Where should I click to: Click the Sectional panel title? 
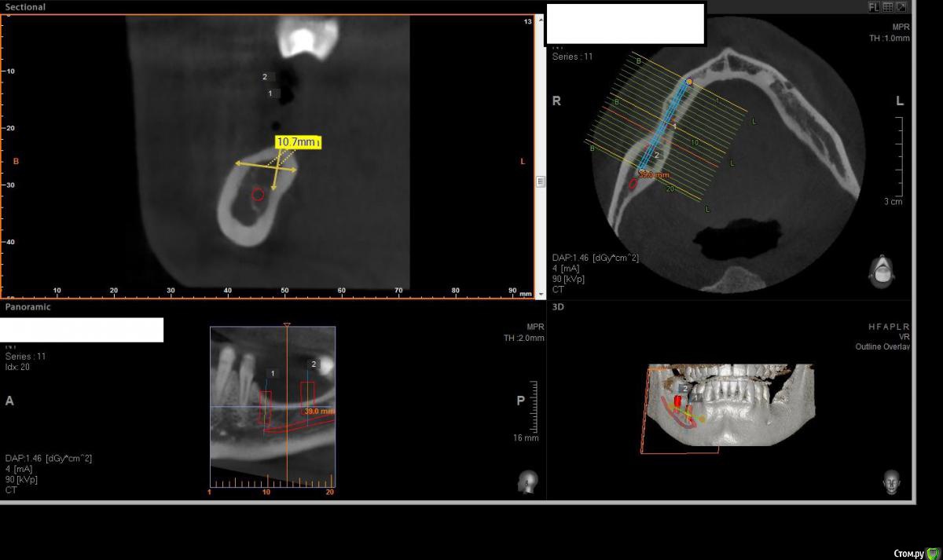click(25, 7)
